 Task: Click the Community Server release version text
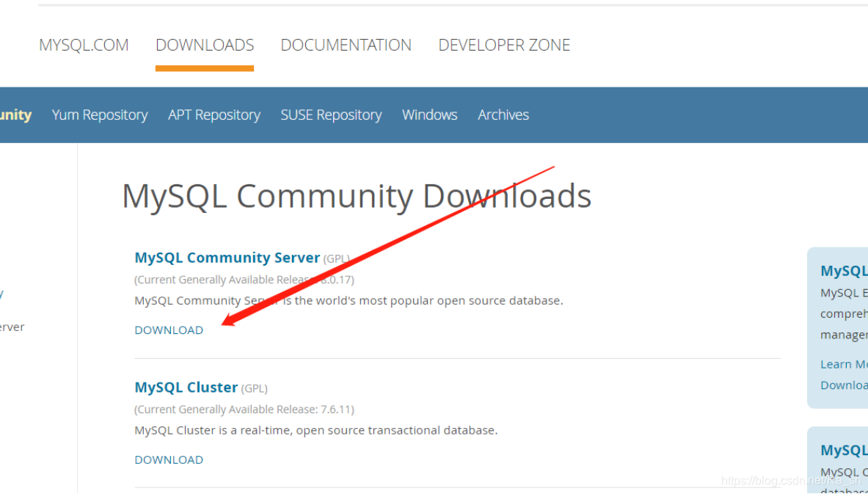coord(244,280)
